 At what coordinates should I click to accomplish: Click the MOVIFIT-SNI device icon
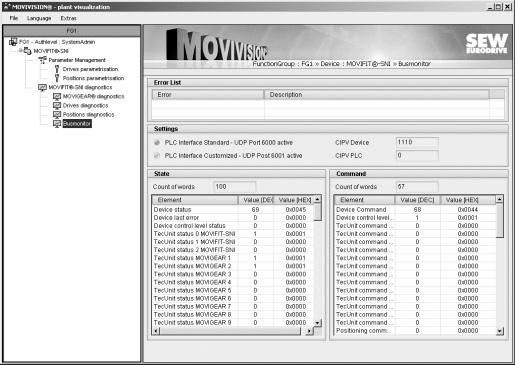coord(27,51)
